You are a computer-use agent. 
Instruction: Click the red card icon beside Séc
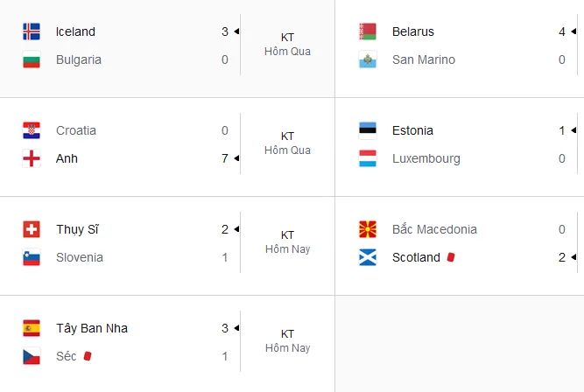pos(88,356)
